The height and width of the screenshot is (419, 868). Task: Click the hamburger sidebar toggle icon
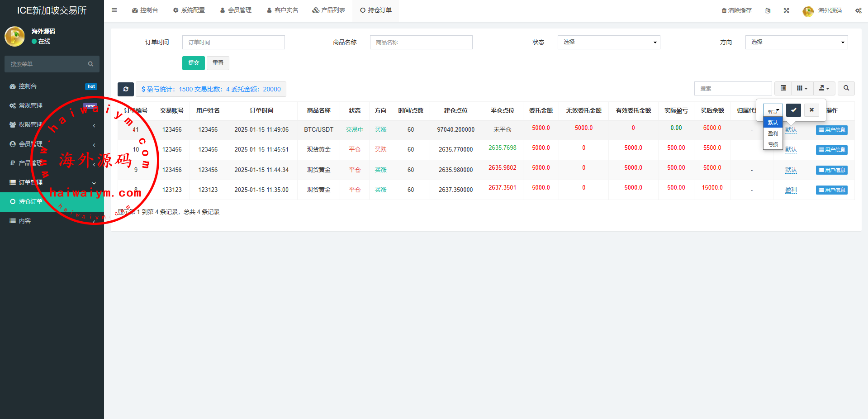point(114,10)
